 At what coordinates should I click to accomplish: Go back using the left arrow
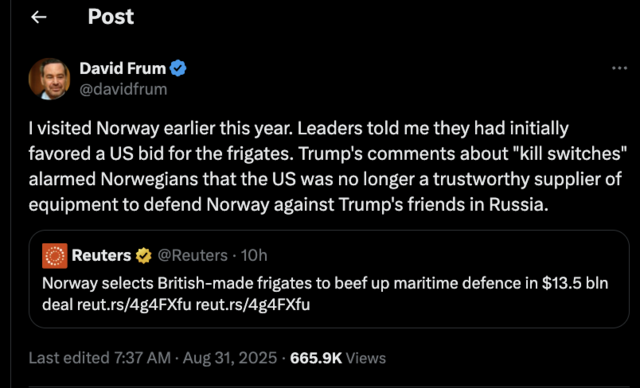(39, 17)
